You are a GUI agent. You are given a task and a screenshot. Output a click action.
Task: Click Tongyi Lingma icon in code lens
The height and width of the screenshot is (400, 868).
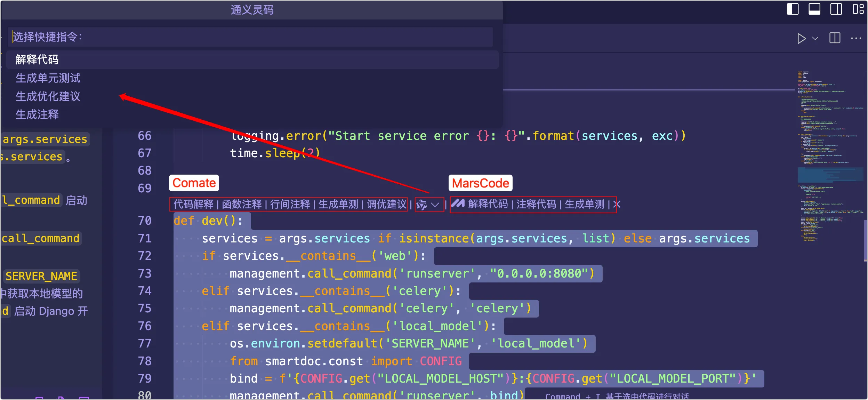click(x=422, y=205)
